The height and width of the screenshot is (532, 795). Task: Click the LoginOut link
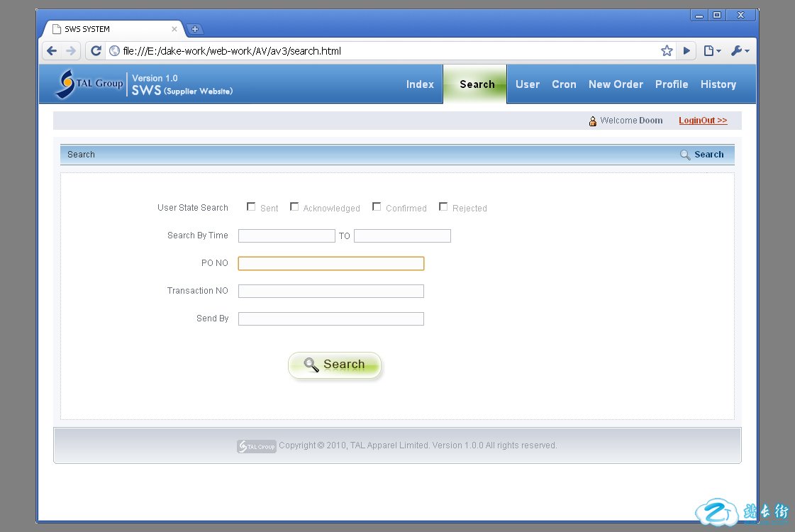(703, 121)
